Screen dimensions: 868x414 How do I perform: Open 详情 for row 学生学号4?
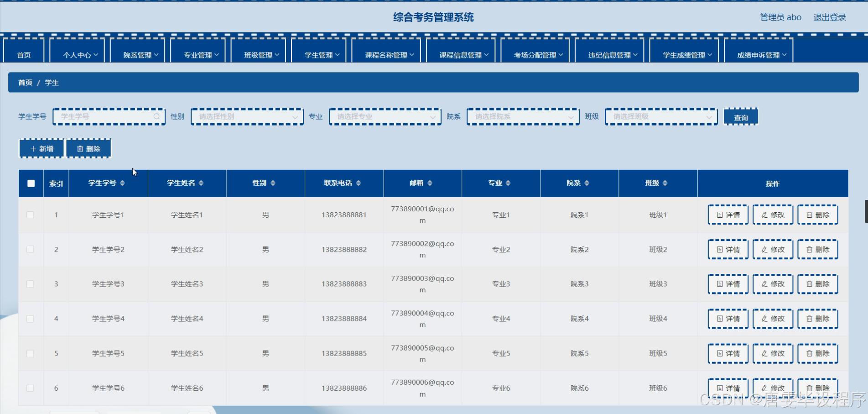(728, 319)
